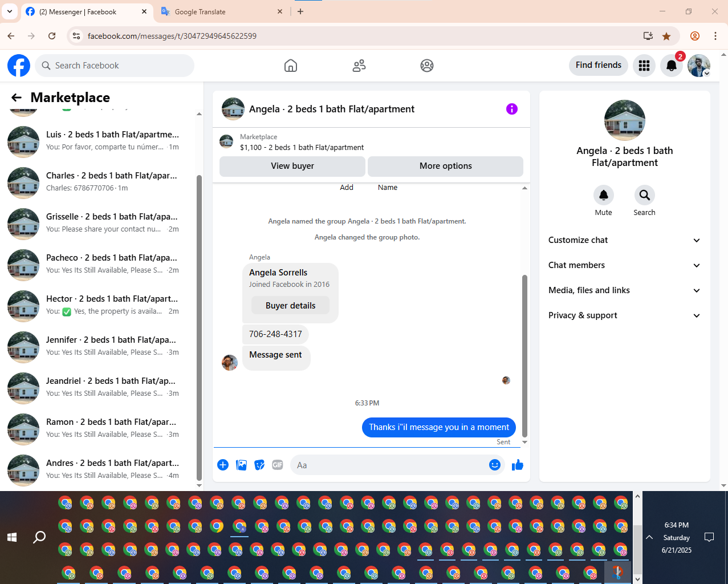Install app icon in address bar
The image size is (728, 584).
click(648, 36)
